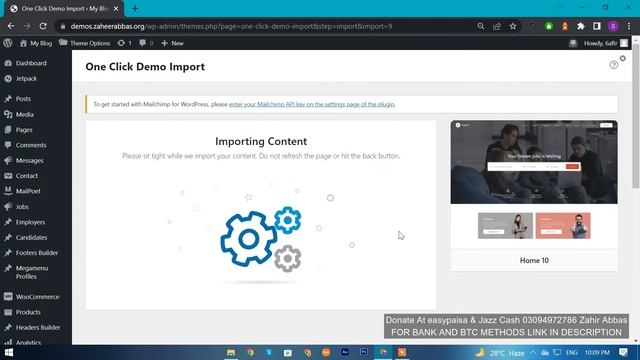Open Windows Start menu
This screenshot has width=640, height=360.
click(x=9, y=353)
